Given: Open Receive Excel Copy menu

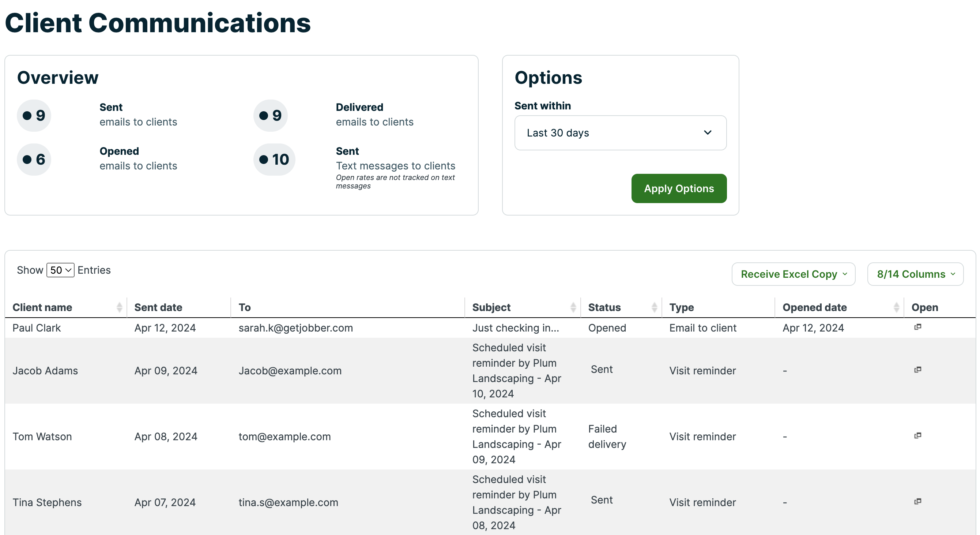Looking at the screenshot, I should pyautogui.click(x=793, y=274).
